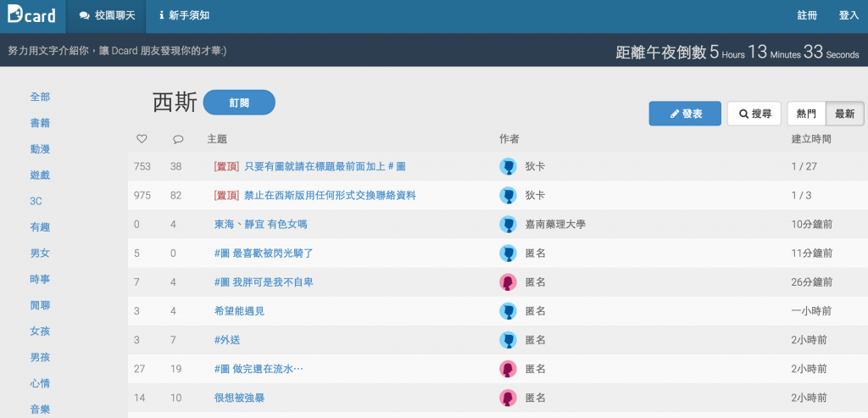Open post #圖 做完還在流水…
The width and height of the screenshot is (868, 418).
tap(259, 369)
